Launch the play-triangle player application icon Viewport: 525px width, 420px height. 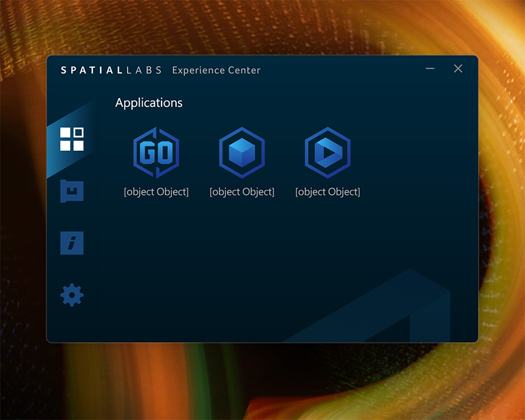tap(328, 152)
